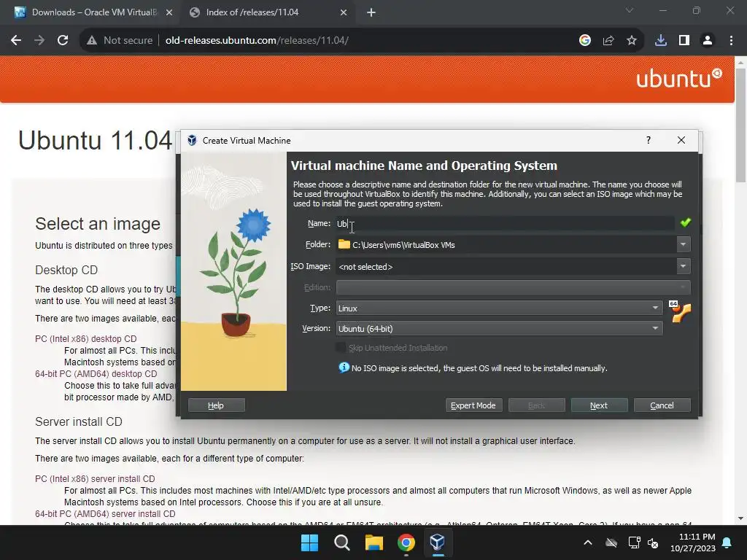Open Chrome tab search chevron
Image resolution: width=747 pixels, height=560 pixels.
click(630, 10)
